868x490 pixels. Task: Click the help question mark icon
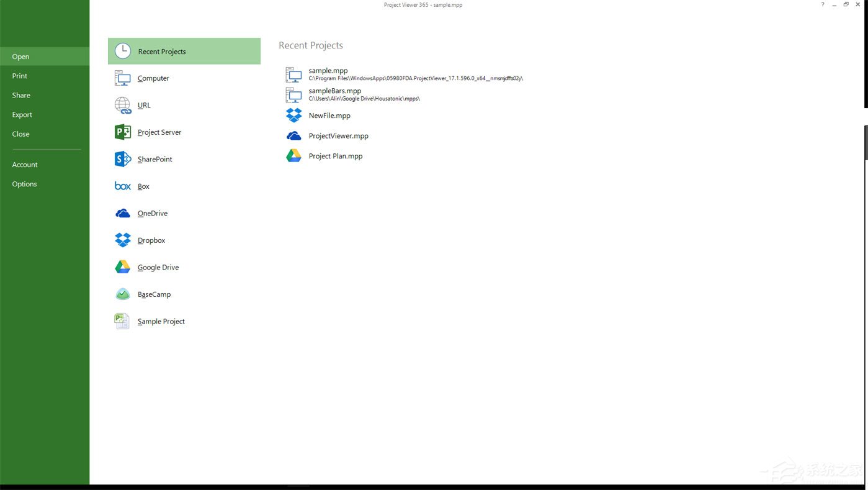pos(822,4)
